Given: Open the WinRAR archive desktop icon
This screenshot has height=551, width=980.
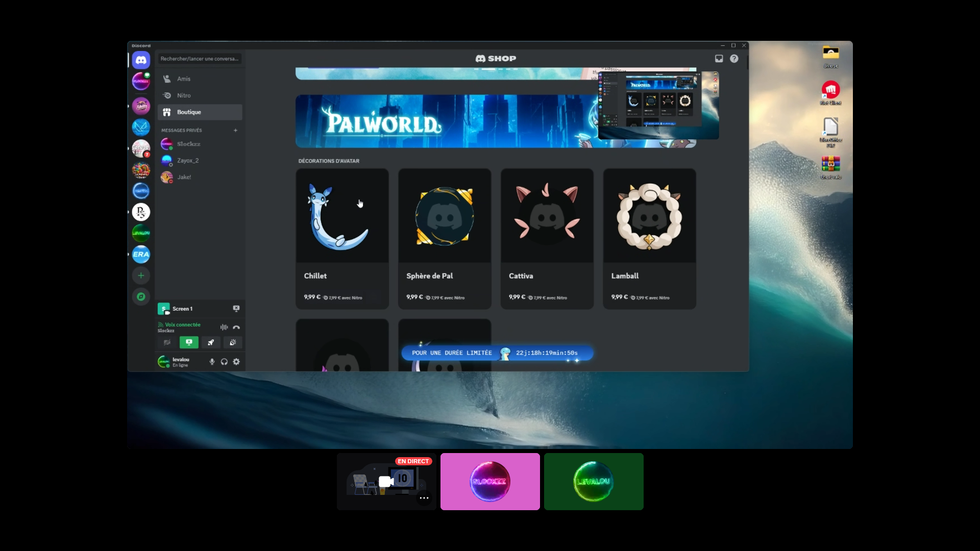Looking at the screenshot, I should pyautogui.click(x=830, y=168).
